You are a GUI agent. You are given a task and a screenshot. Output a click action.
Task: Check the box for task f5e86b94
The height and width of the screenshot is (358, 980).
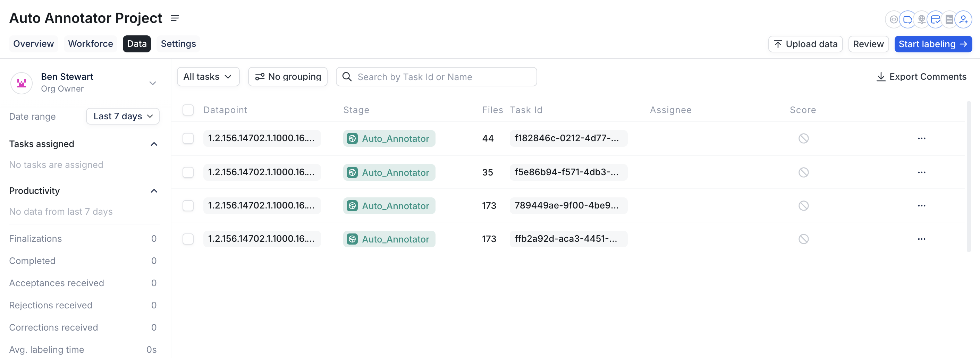pyautogui.click(x=188, y=172)
